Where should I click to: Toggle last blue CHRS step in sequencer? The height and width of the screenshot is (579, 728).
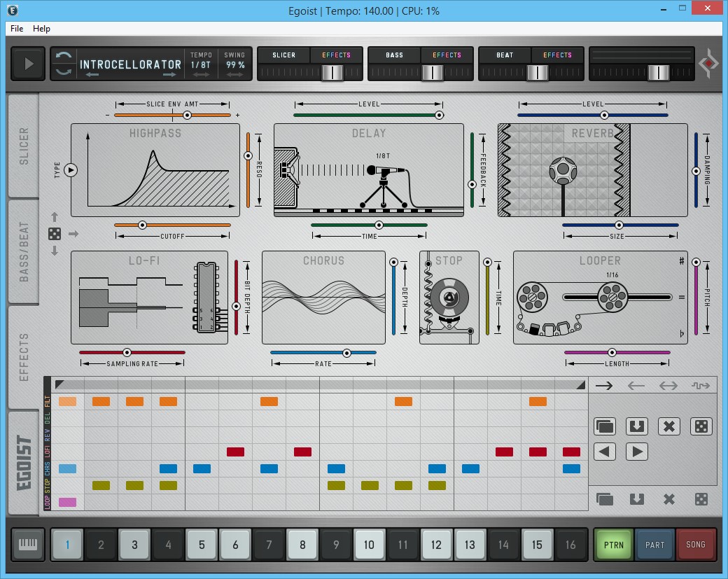(571, 468)
